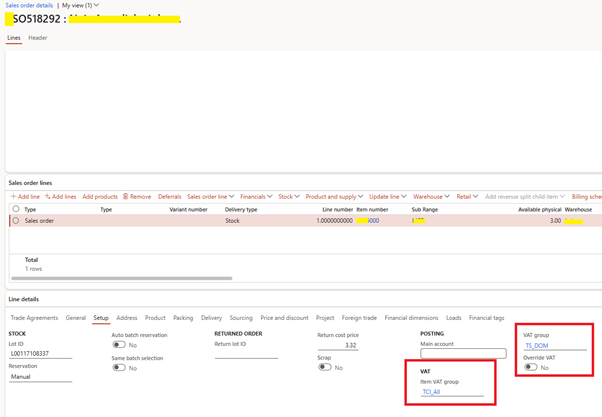This screenshot has width=602, height=417.
Task: Click the Return cost price field 3.32
Action: coord(338,346)
